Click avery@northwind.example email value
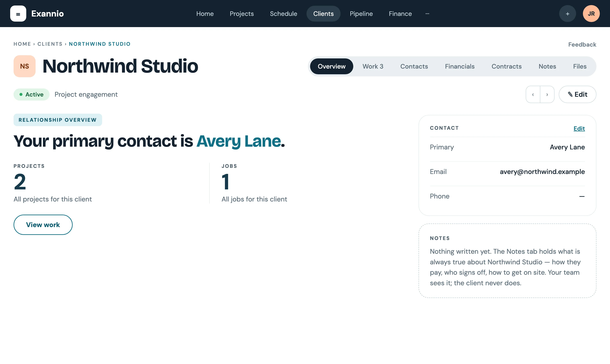The height and width of the screenshot is (364, 610). (x=542, y=171)
